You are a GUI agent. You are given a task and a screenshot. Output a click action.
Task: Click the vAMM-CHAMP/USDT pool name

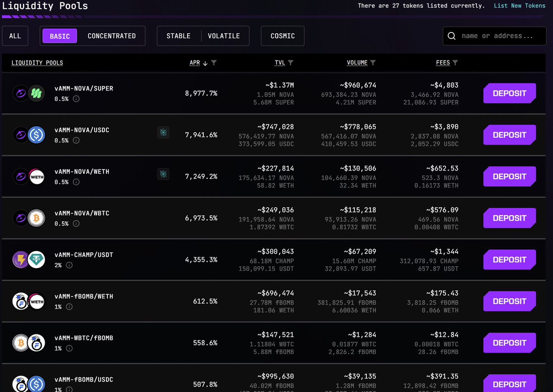[84, 255]
